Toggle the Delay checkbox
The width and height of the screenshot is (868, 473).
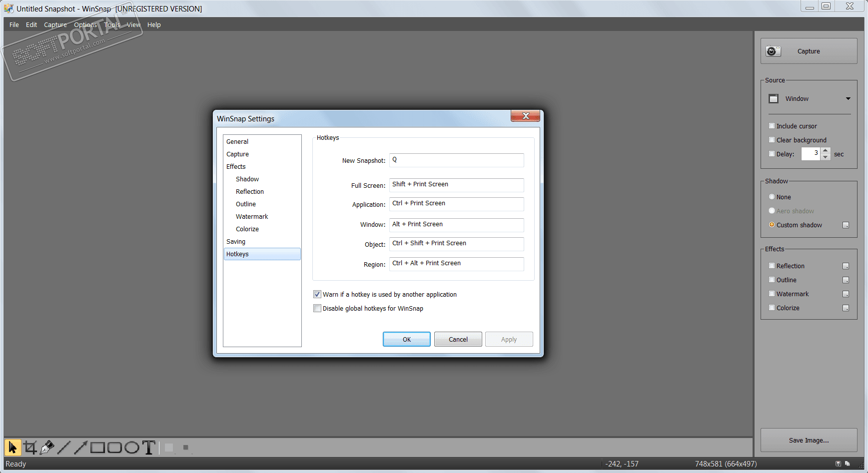click(x=772, y=154)
